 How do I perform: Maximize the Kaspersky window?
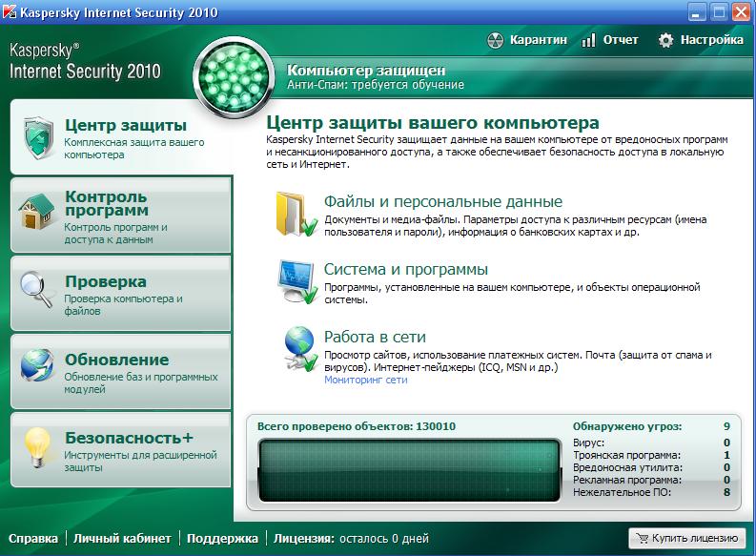click(x=719, y=12)
